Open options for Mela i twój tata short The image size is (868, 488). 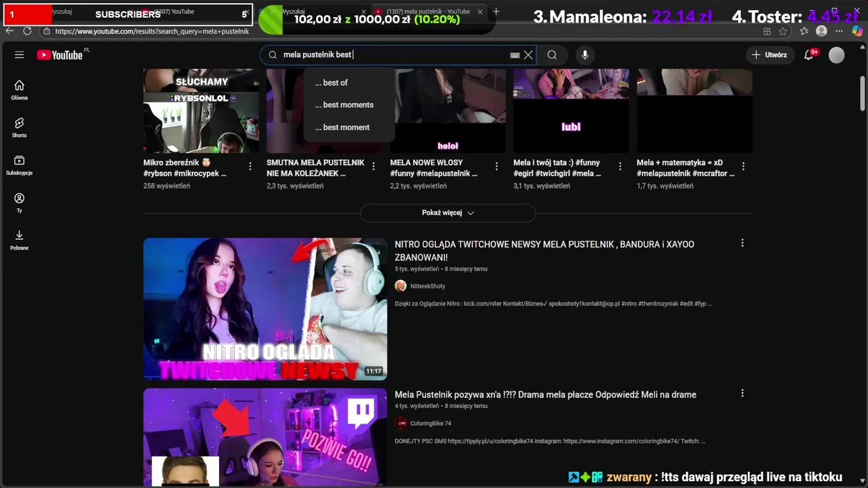pos(620,166)
